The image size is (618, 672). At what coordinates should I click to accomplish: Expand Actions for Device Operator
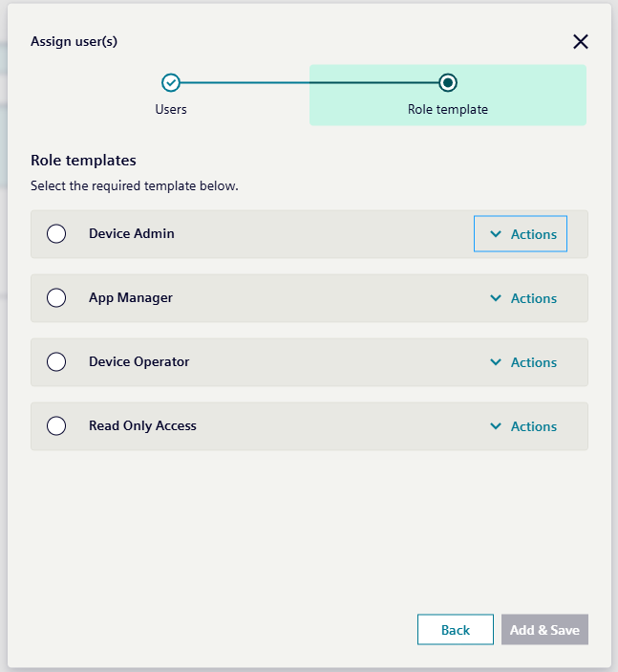(x=522, y=362)
